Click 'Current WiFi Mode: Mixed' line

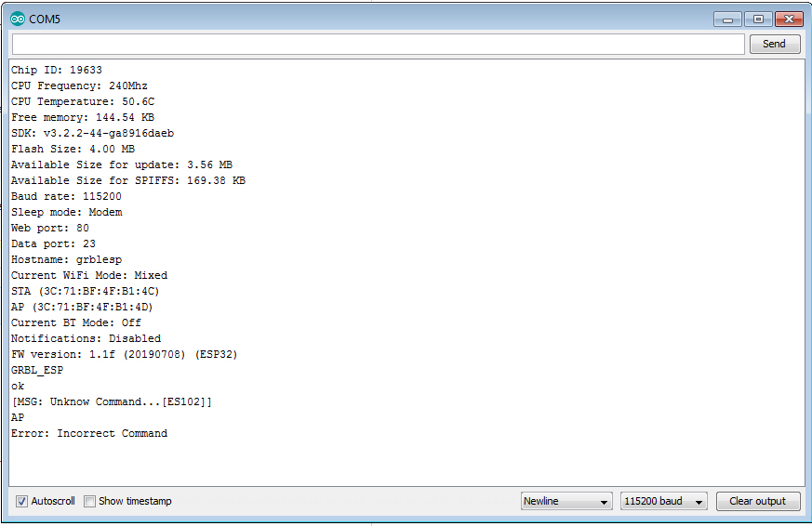pos(89,275)
